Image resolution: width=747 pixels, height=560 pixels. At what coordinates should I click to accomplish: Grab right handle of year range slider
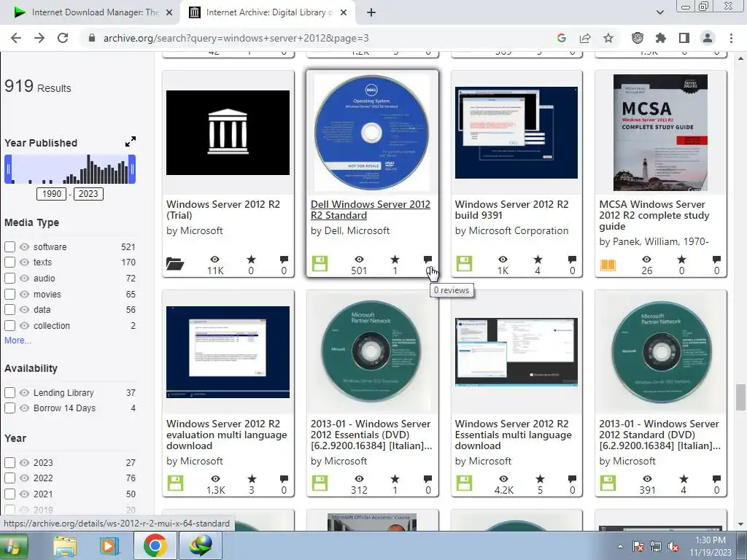coord(132,169)
